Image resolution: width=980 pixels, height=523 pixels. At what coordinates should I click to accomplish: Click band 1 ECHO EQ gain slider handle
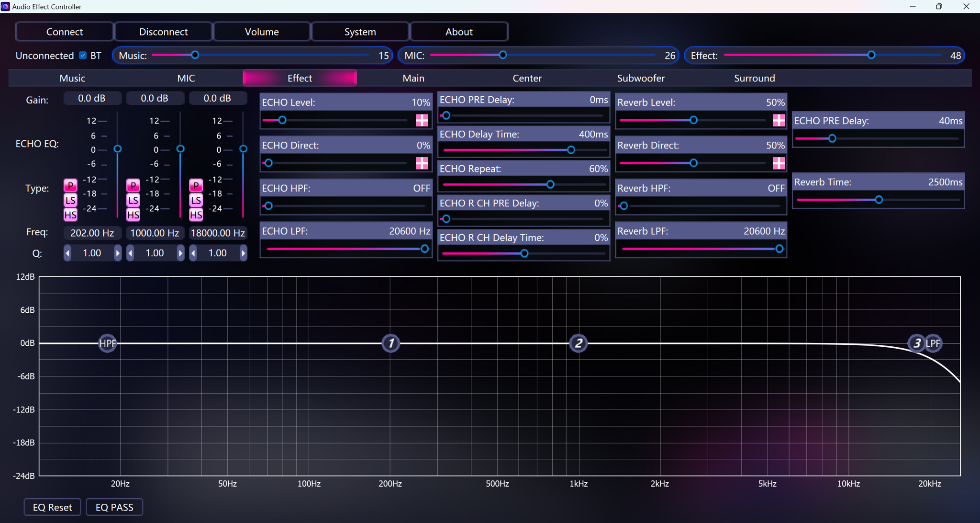click(117, 149)
